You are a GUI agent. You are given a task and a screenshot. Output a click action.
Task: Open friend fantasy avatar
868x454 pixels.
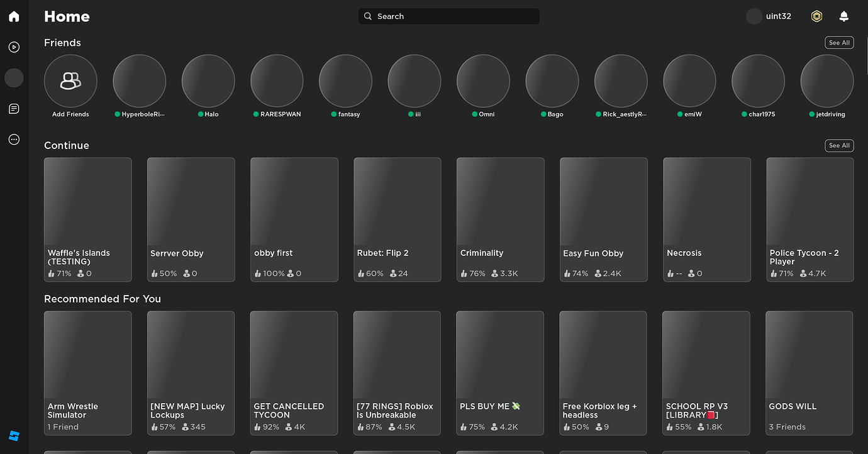[345, 81]
